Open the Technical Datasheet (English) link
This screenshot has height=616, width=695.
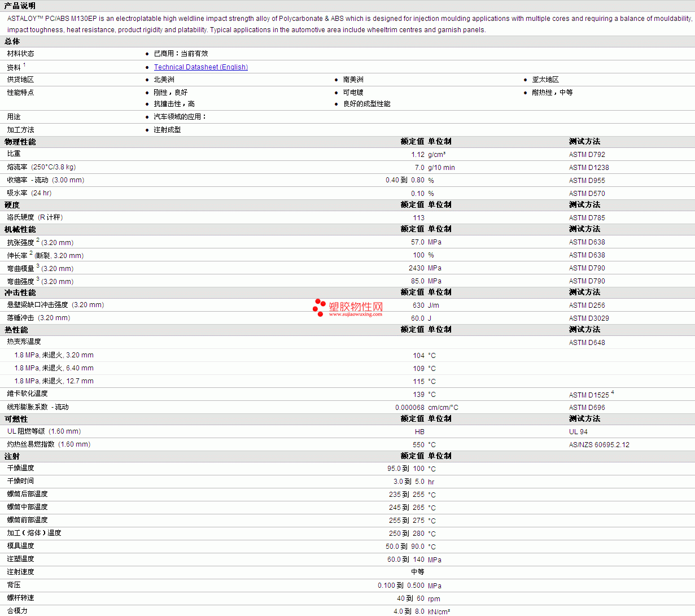(201, 67)
